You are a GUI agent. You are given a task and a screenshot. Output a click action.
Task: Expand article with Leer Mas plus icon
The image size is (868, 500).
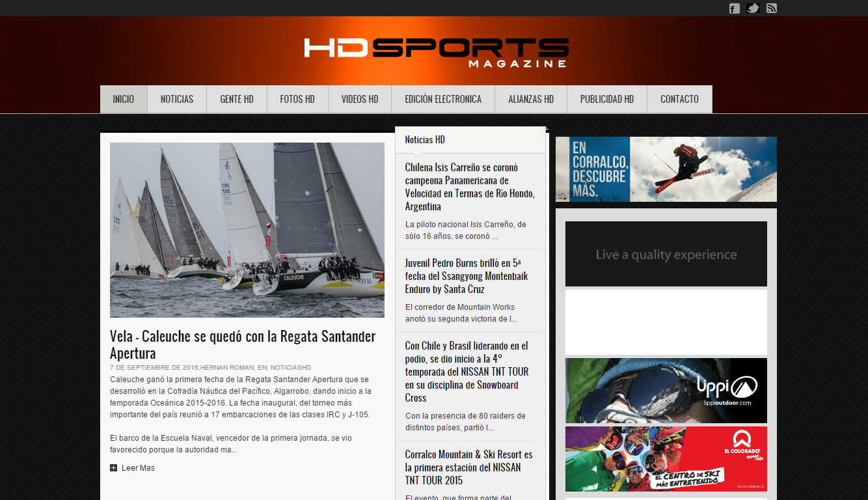[x=114, y=468]
